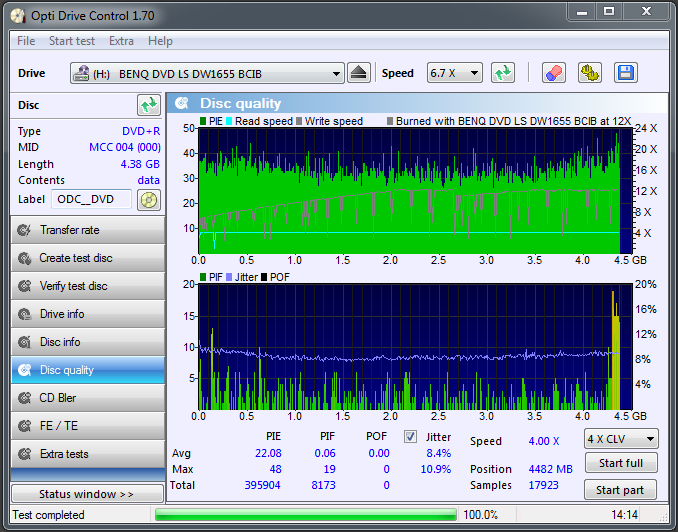Open the Drive info panel
678x532 pixels.
(88, 314)
